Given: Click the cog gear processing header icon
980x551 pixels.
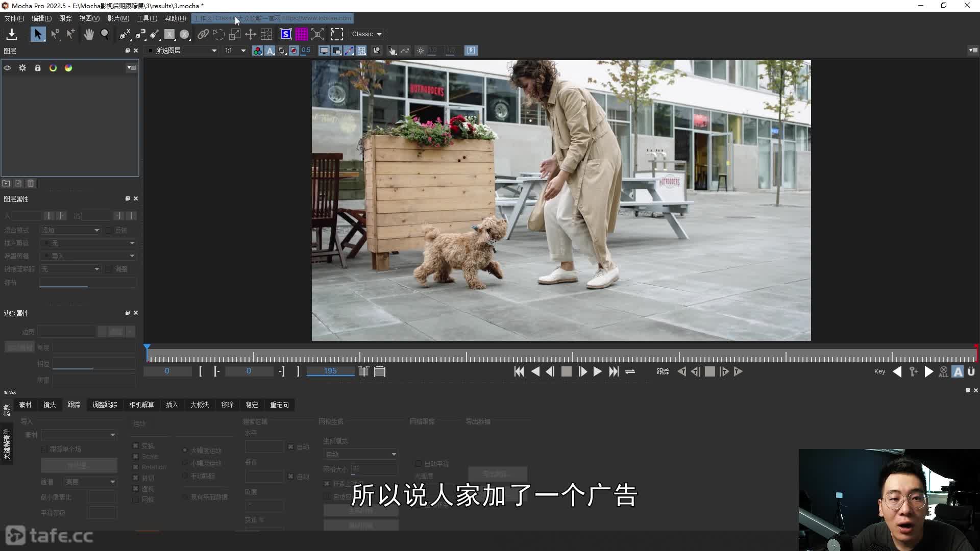Looking at the screenshot, I should [x=22, y=68].
